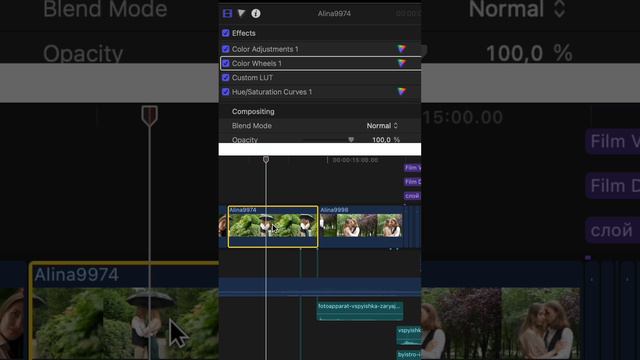This screenshot has width=640, height=360.
Task: Open the Color inspector triangle icon
Action: coord(241,13)
